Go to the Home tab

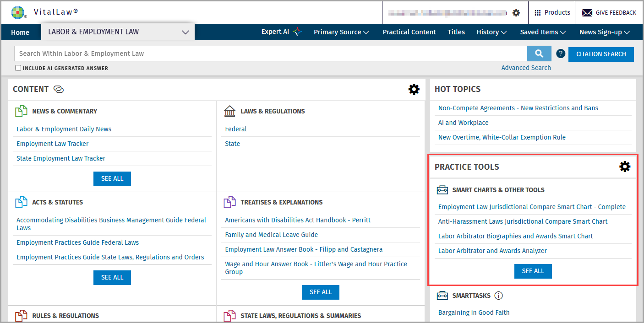[x=20, y=32]
